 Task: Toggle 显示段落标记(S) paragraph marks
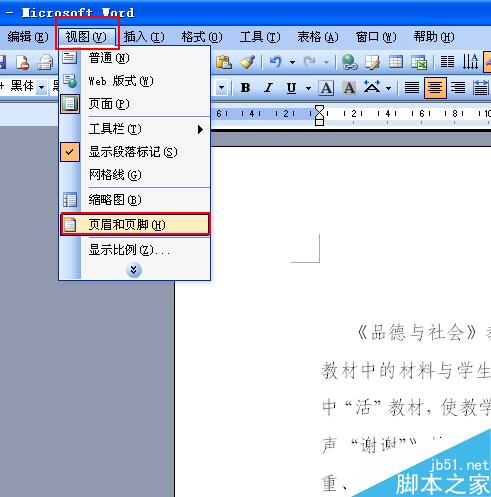coord(135,152)
